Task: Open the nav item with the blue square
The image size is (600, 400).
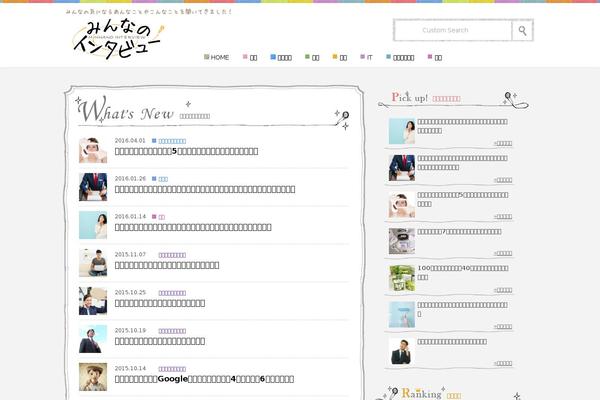Action: click(x=281, y=57)
